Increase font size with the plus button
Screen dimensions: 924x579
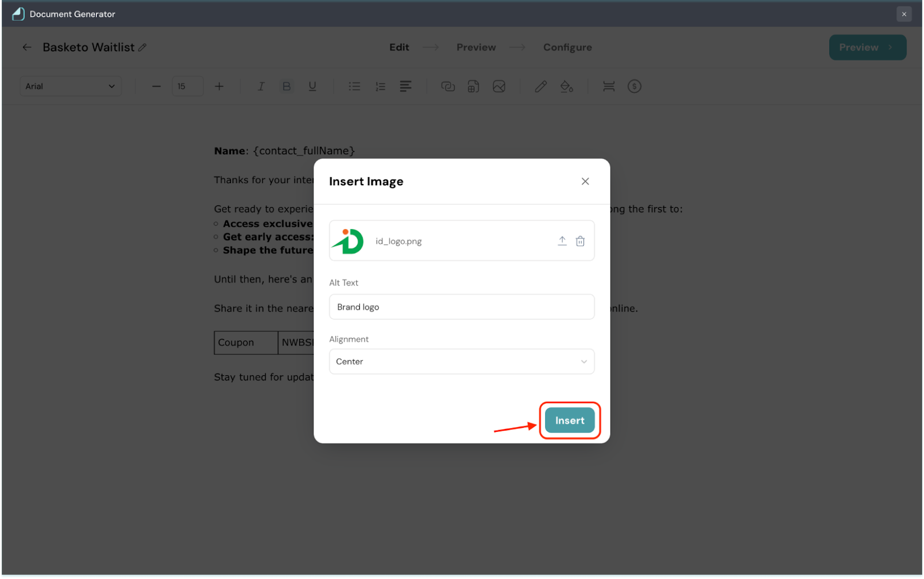[x=219, y=87]
